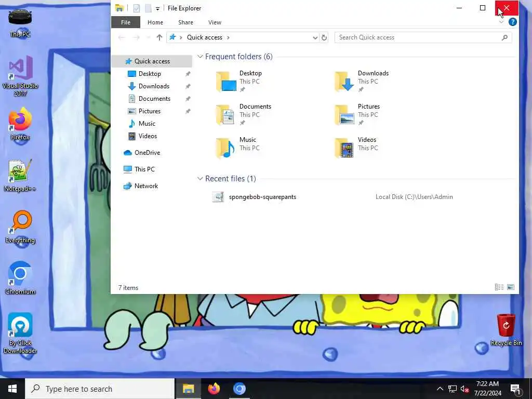The width and height of the screenshot is (532, 399).
Task: Open By Click Downloader shortcut
Action: 20,333
